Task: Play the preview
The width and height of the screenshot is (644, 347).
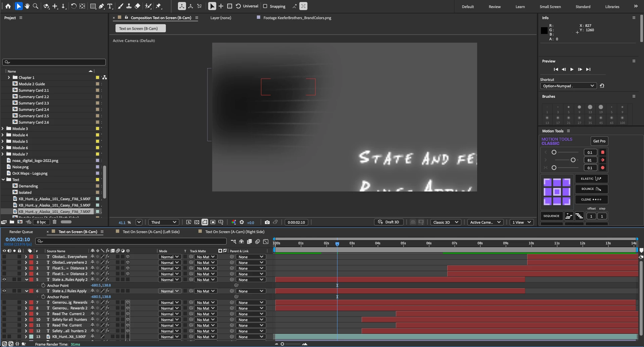Action: pyautogui.click(x=572, y=70)
